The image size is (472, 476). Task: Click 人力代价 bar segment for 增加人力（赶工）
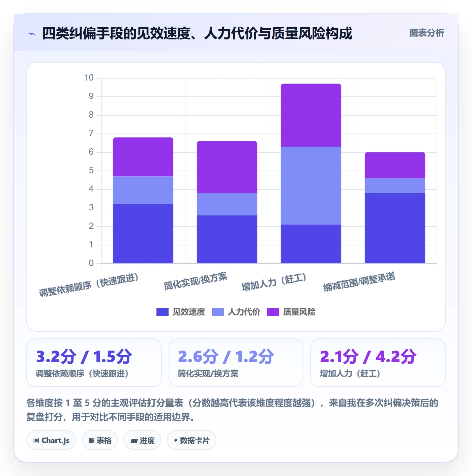click(x=311, y=185)
